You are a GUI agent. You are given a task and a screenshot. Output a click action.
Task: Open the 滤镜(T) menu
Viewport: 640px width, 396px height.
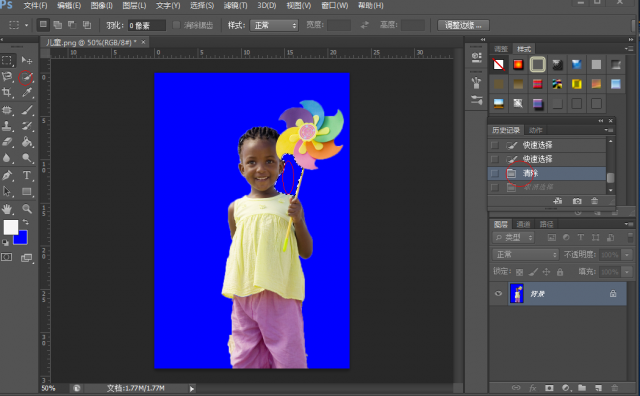[x=236, y=6]
